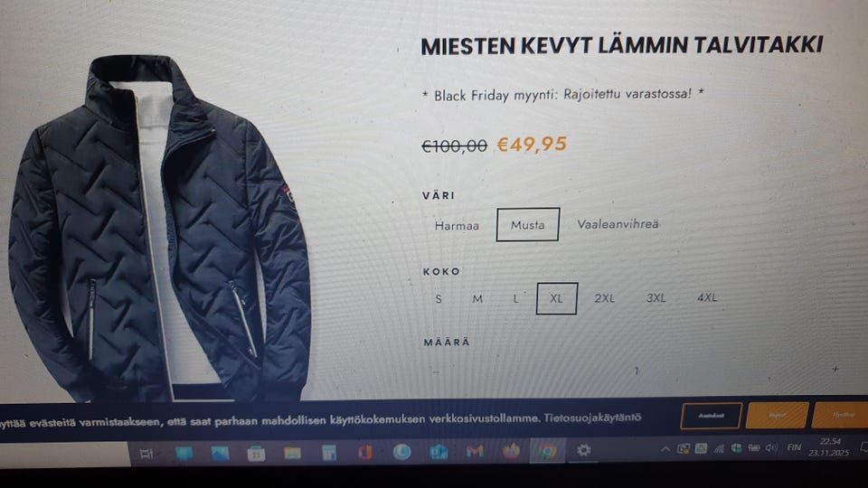868x488 pixels.
Task: Expand the hidden system tray icons
Action: click(665, 449)
